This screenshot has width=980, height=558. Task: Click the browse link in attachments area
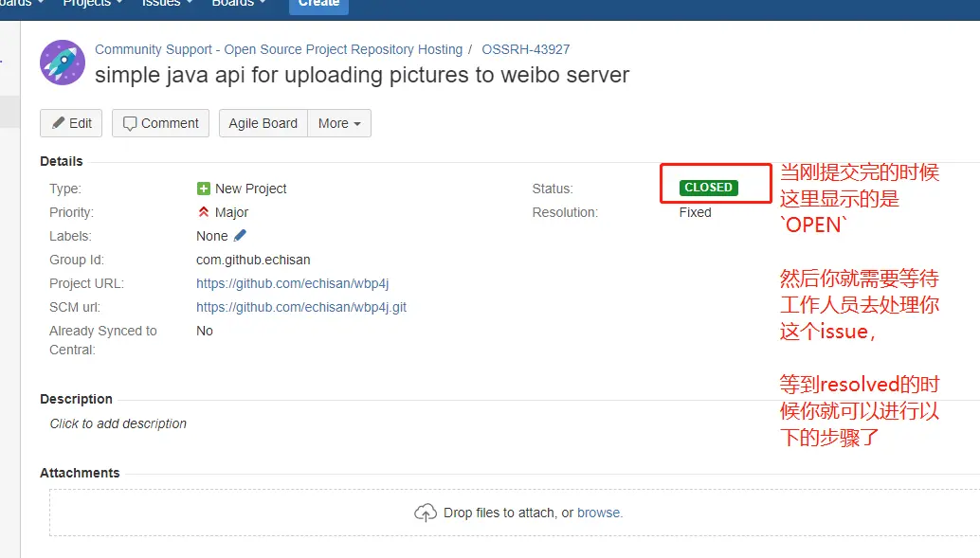coord(599,513)
